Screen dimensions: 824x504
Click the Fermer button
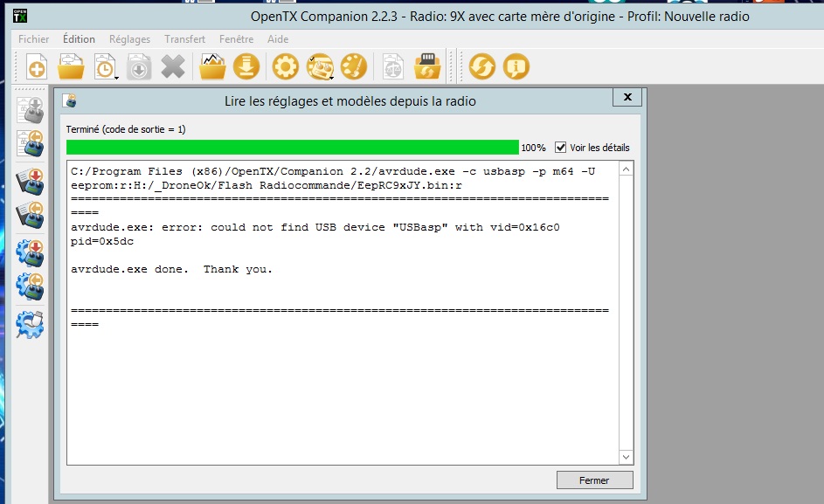click(x=594, y=480)
